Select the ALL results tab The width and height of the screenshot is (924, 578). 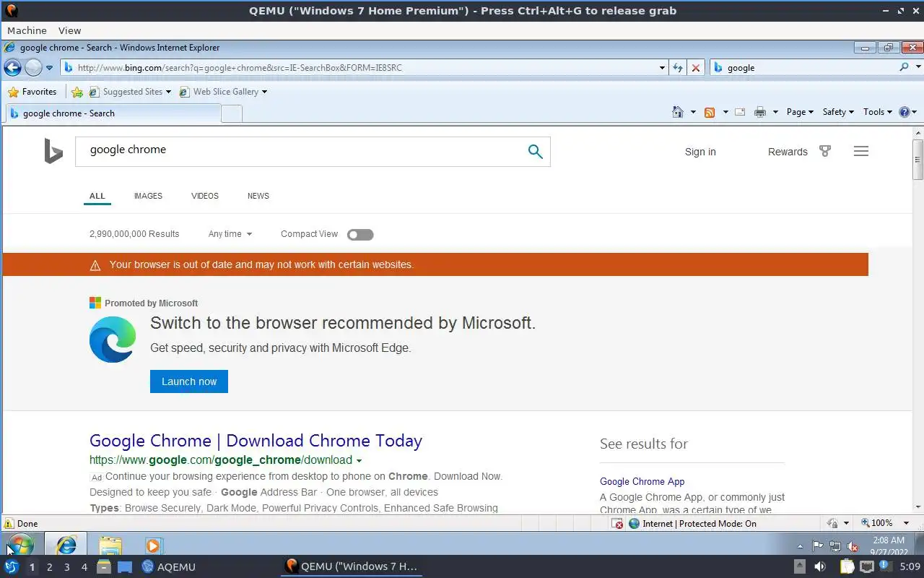click(x=97, y=196)
